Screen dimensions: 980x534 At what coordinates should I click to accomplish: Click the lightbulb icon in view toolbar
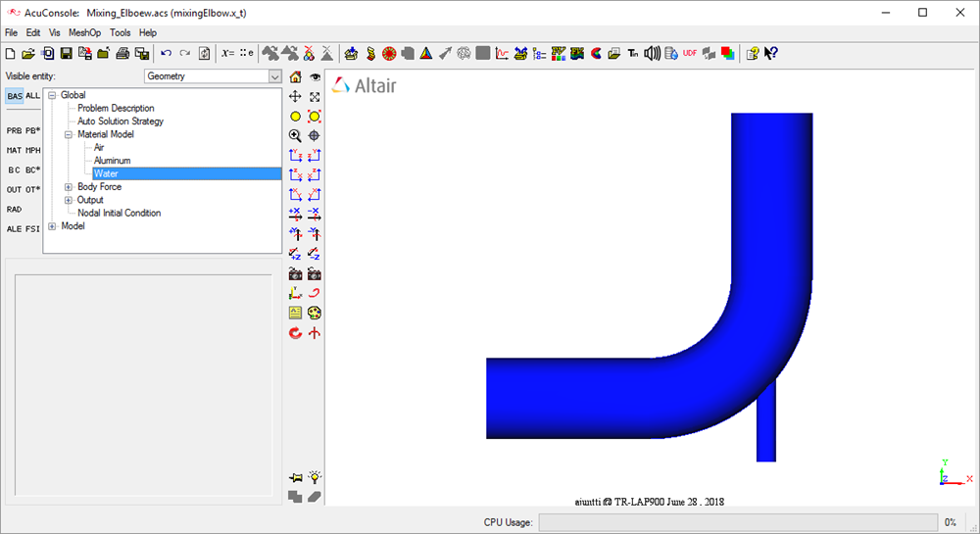[x=315, y=477]
